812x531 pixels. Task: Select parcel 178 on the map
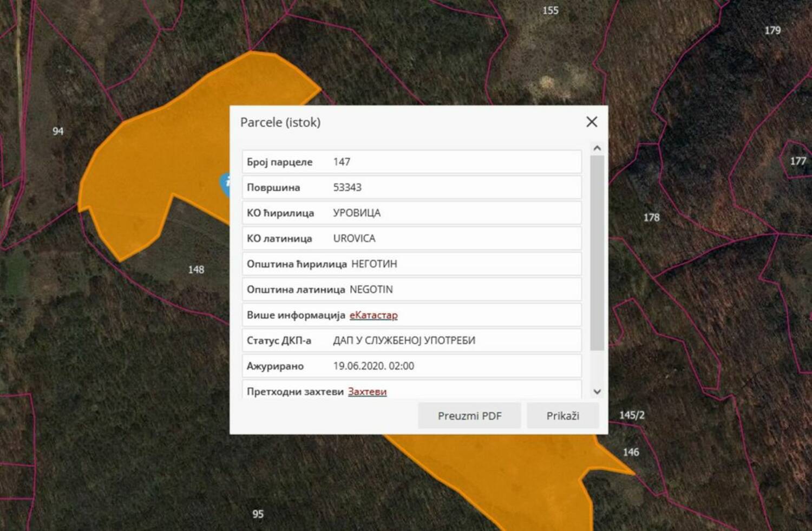click(651, 218)
